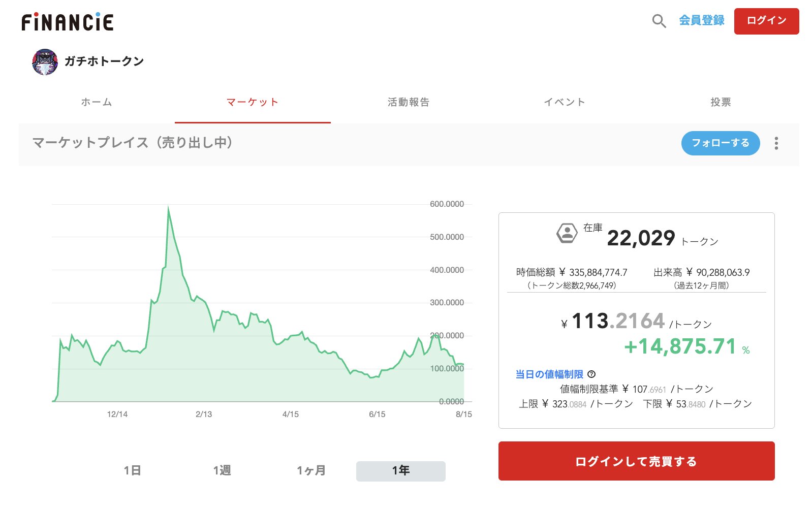
Task: Click the FiNANCiE logo
Action: pos(68,22)
